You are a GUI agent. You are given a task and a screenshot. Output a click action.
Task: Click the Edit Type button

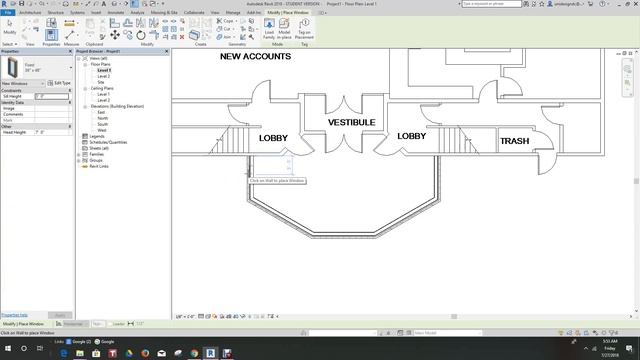[x=60, y=83]
